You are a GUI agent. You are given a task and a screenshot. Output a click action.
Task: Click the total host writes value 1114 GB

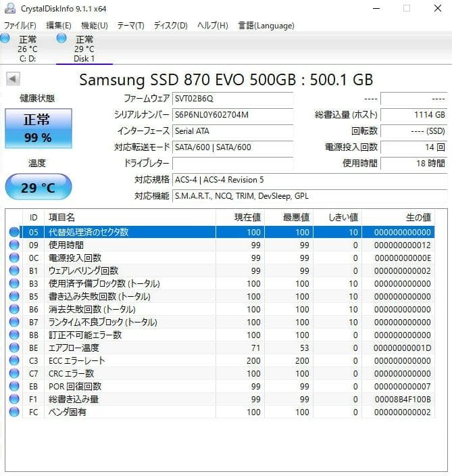[x=414, y=115]
